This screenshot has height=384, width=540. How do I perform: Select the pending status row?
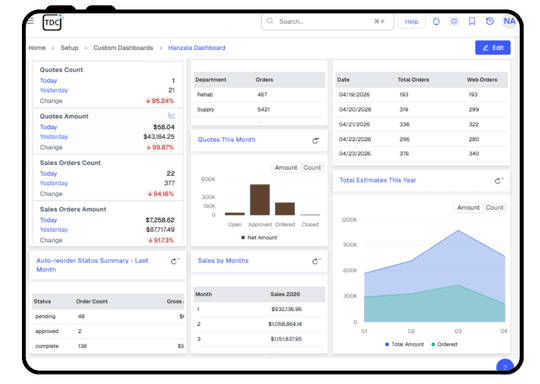tap(108, 316)
